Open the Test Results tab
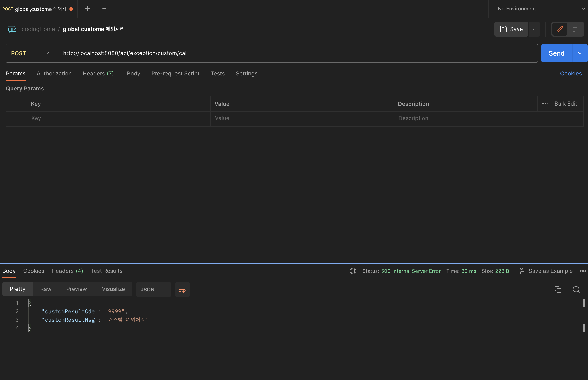This screenshot has height=380, width=588. point(107,271)
